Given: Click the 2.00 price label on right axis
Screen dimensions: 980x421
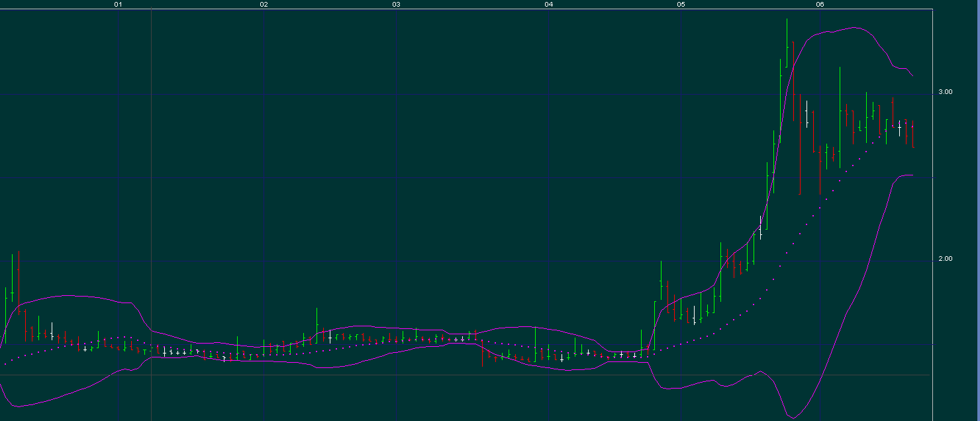Looking at the screenshot, I should tap(945, 259).
